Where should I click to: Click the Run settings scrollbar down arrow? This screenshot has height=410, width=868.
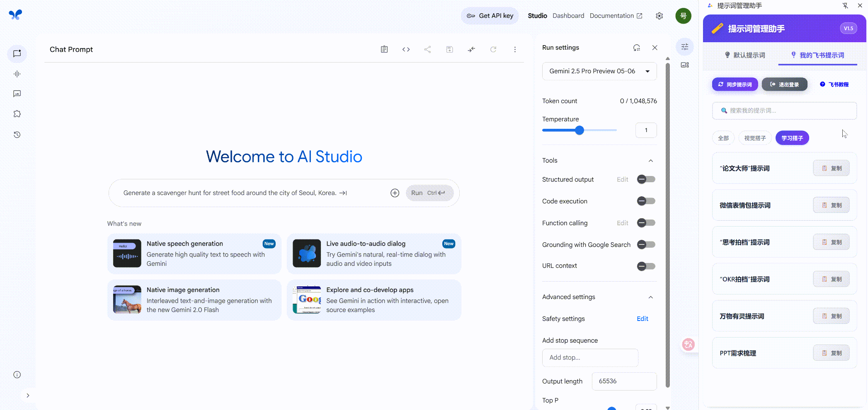pyautogui.click(x=667, y=408)
